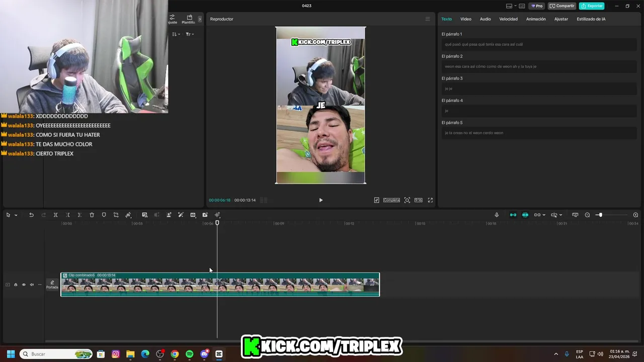The height and width of the screenshot is (362, 644).
Task: Toggle track lock icon
Action: [x=16, y=285]
